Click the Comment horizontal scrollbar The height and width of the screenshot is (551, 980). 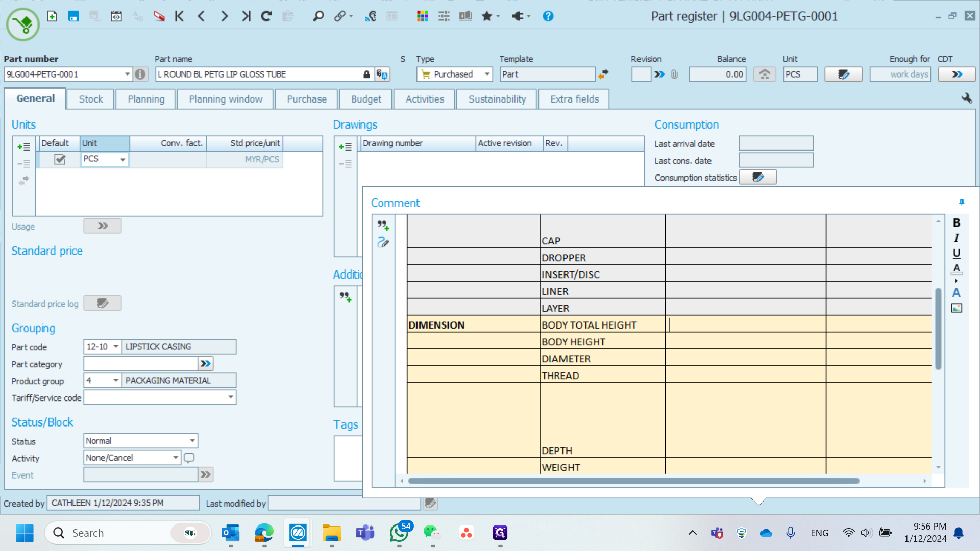pos(634,481)
